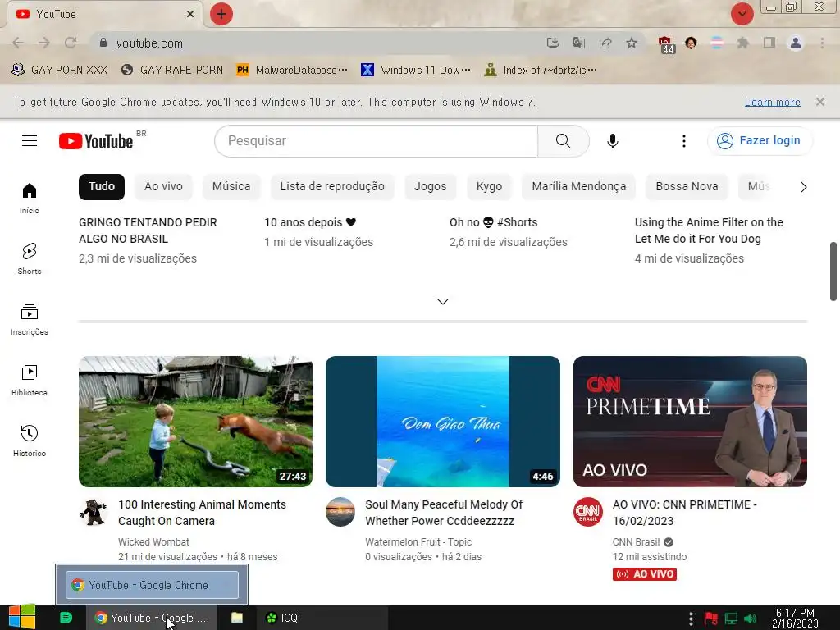
Task: Open the Wicked Wombat channel avatar
Action: pyautogui.click(x=94, y=512)
